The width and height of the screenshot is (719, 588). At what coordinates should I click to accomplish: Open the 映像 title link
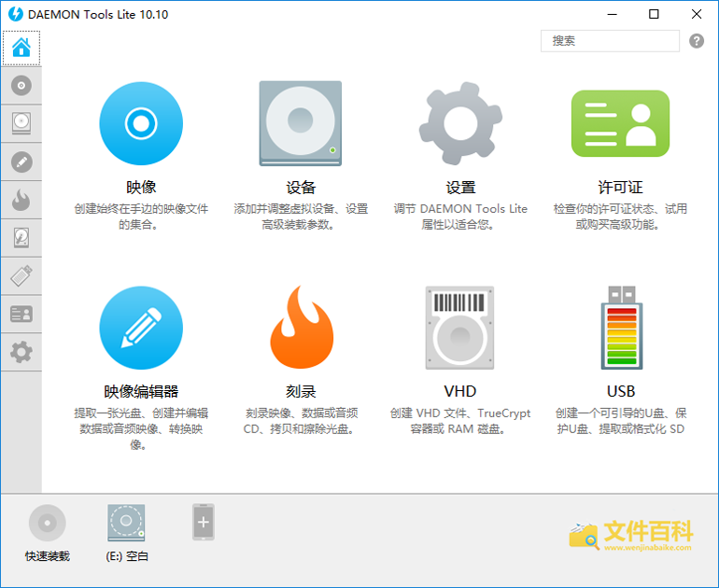pos(141,187)
